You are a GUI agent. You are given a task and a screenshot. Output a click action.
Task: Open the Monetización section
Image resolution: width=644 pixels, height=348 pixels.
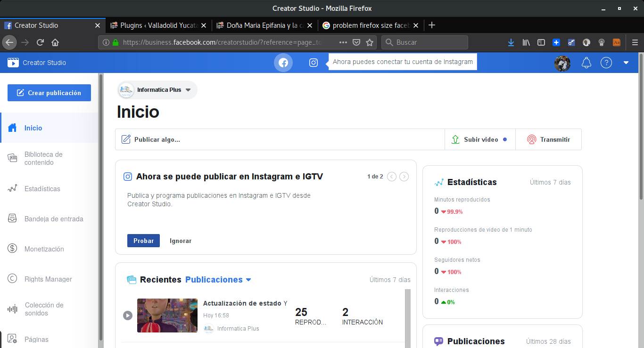coord(43,249)
